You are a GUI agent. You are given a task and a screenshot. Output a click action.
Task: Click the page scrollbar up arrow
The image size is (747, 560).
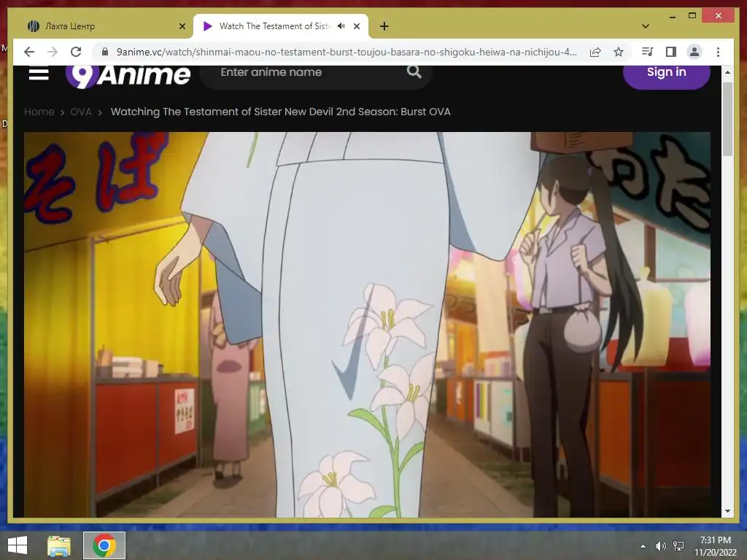[727, 72]
